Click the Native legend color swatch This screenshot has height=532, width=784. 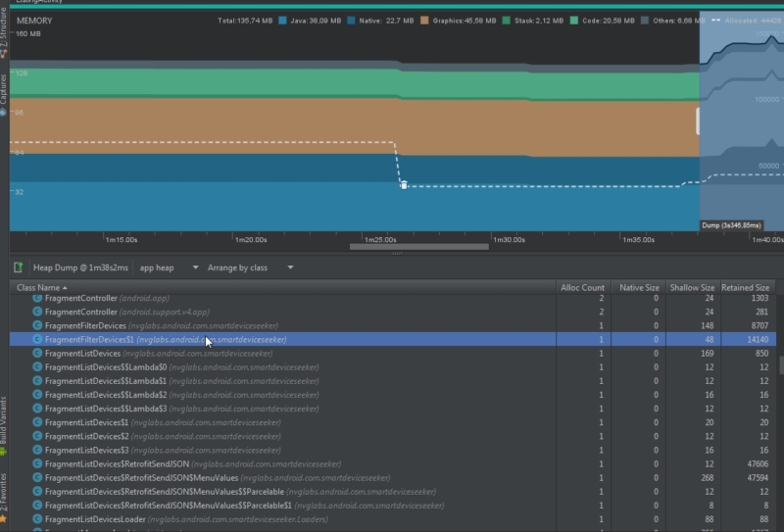[351, 21]
